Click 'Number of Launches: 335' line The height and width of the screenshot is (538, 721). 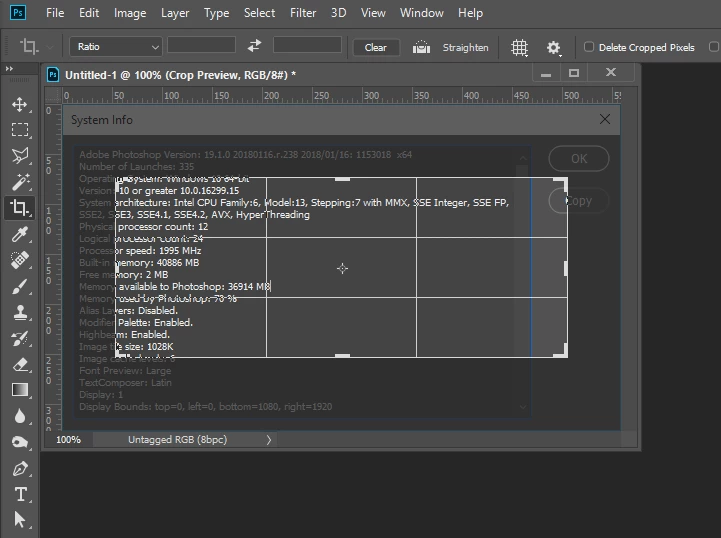click(x=136, y=166)
